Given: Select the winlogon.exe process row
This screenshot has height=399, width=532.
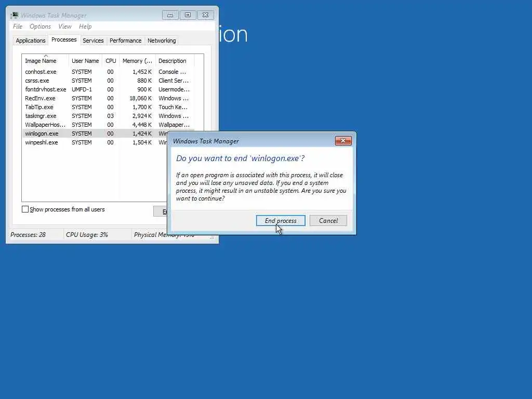Looking at the screenshot, I should point(95,134).
